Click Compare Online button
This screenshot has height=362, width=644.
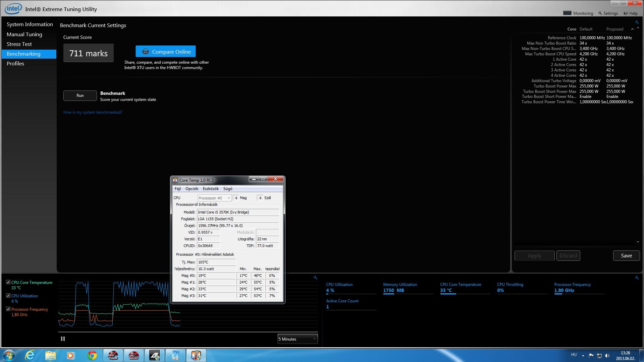166,52
